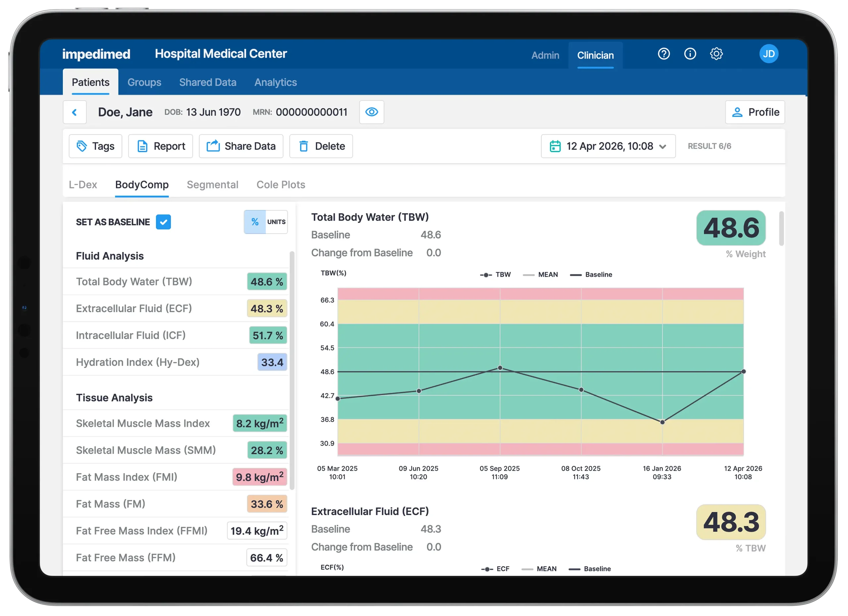Toggle patient visibility eye icon
This screenshot has width=848, height=616.
(371, 112)
